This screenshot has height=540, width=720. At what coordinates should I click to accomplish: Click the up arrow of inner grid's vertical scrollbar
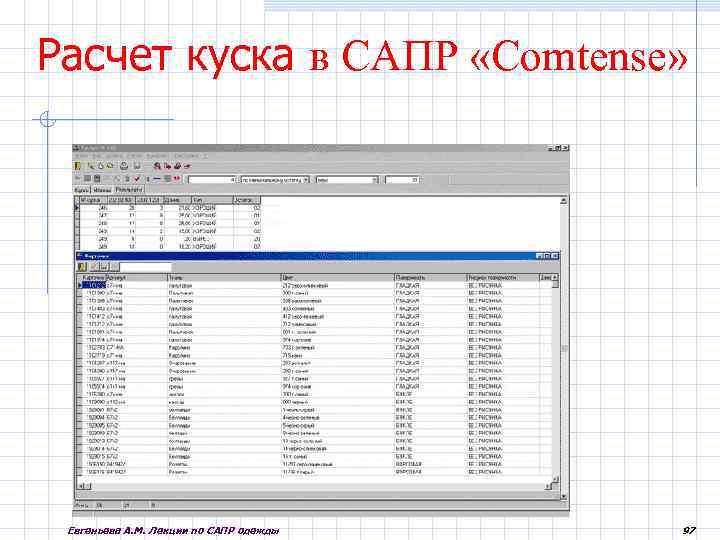pyautogui.click(x=555, y=277)
